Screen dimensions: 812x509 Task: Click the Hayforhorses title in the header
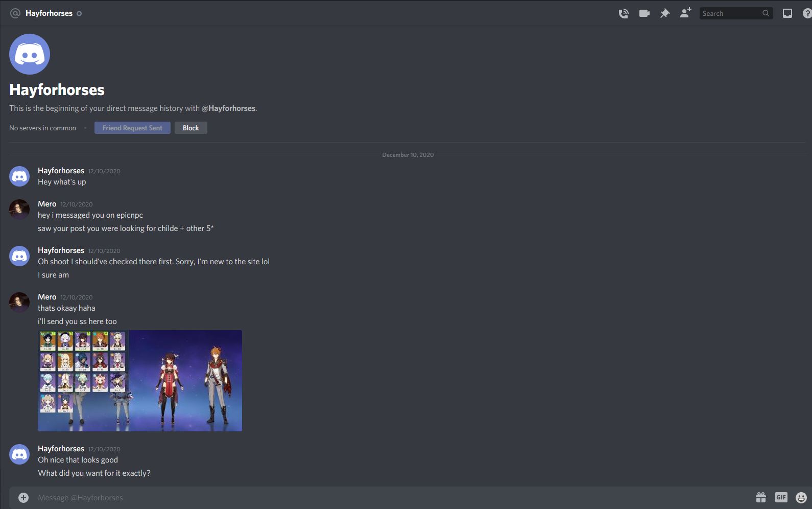click(49, 13)
